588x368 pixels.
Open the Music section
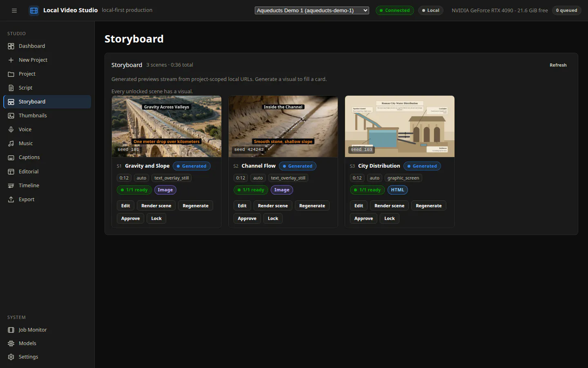[47, 144]
